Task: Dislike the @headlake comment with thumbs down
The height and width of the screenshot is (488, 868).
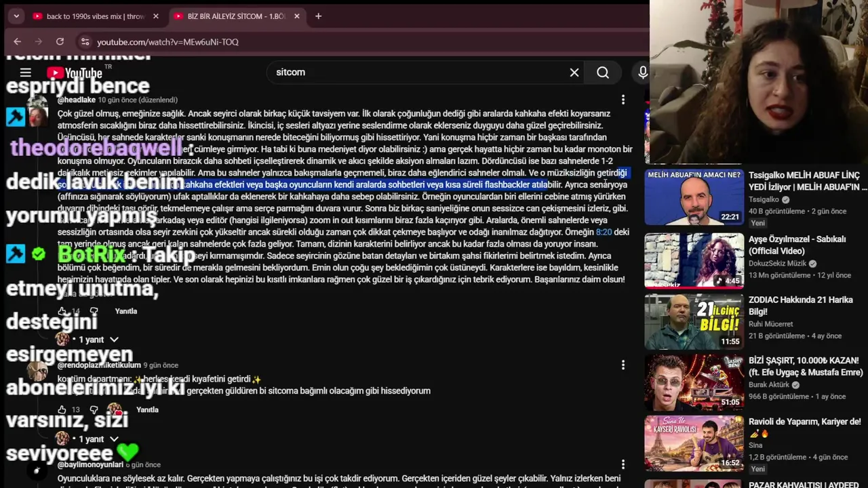Action: click(94, 311)
